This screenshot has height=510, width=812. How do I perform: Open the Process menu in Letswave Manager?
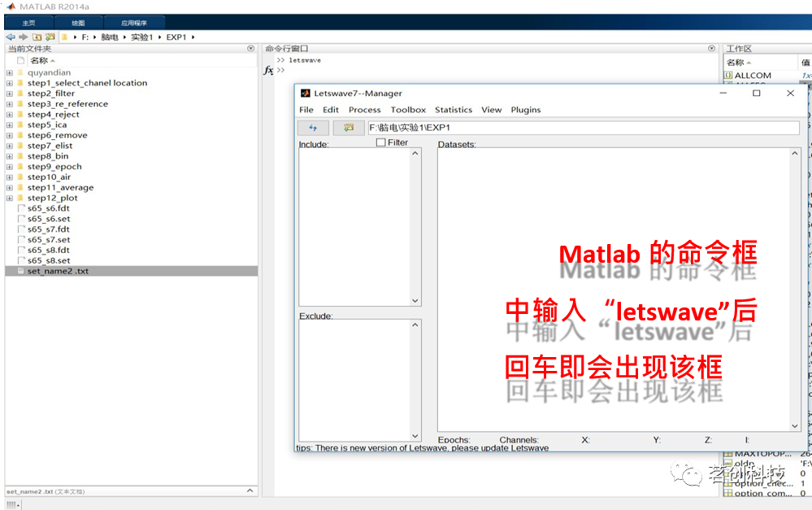[364, 109]
